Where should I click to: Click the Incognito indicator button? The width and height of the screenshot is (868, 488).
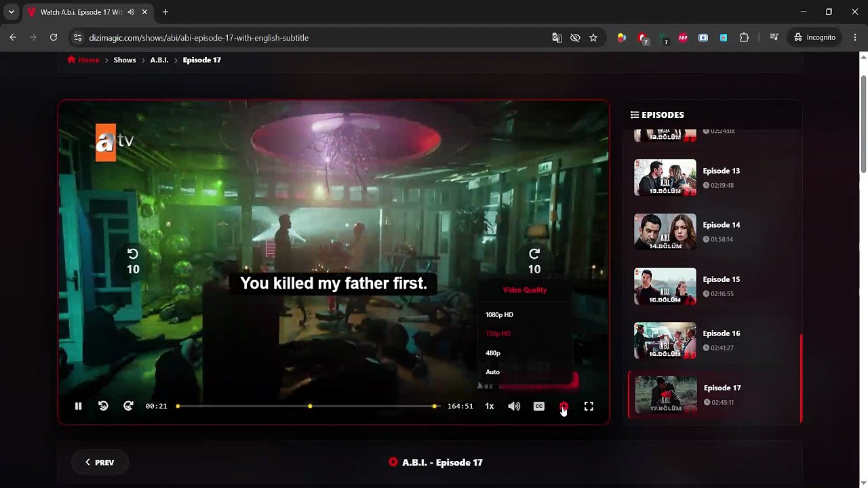coord(814,38)
